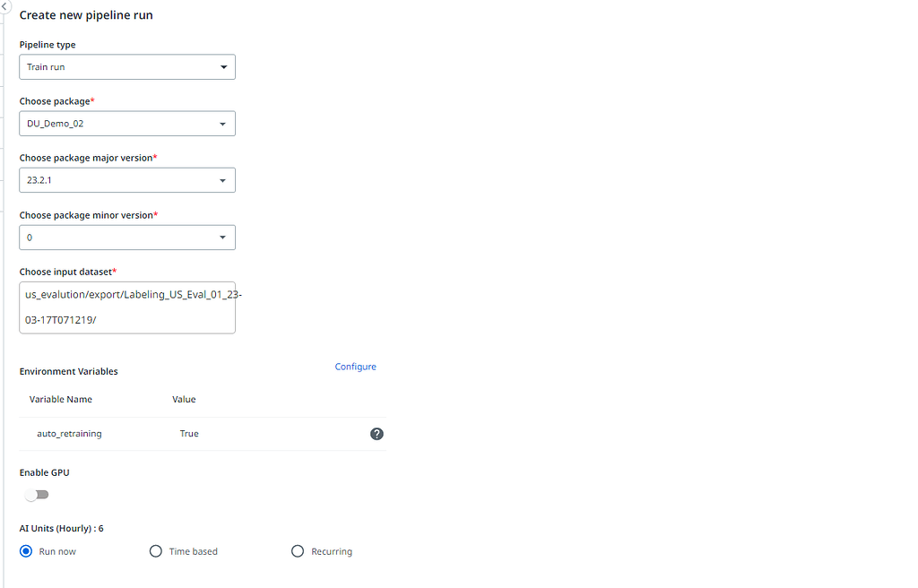Image resolution: width=918 pixels, height=588 pixels.
Task: Click the True value of auto_retraining
Action: 189,434
